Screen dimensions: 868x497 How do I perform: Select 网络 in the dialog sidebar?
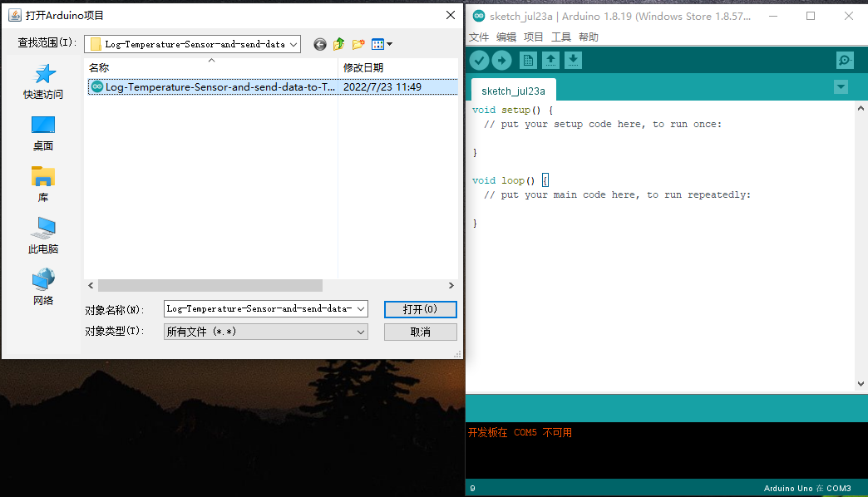pos(43,287)
